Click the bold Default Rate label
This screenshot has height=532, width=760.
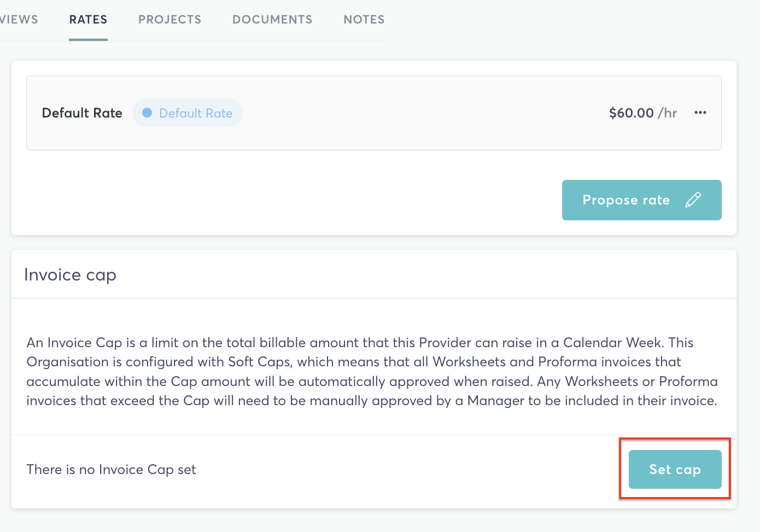(x=82, y=113)
